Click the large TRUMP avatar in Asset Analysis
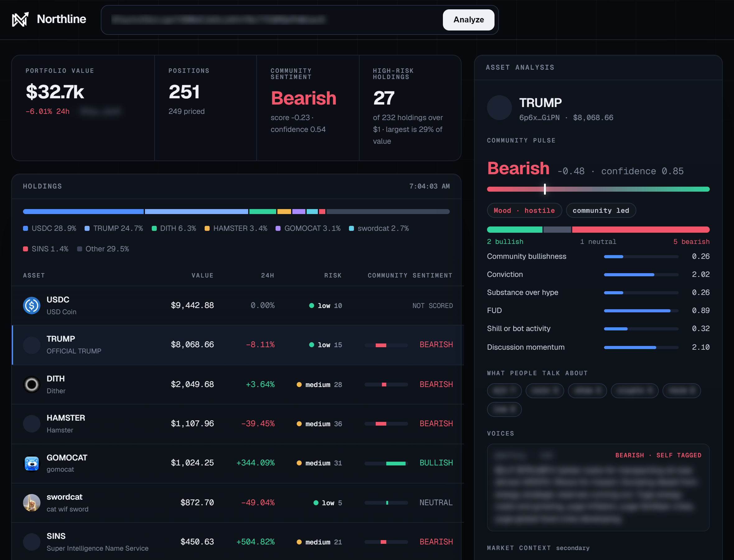The width and height of the screenshot is (734, 560). [x=499, y=108]
